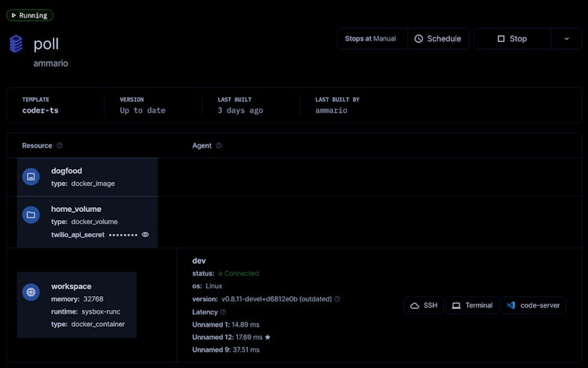Screen dimensions: 588x368
Task: Click the help icon next to Agent
Action: pos(219,145)
